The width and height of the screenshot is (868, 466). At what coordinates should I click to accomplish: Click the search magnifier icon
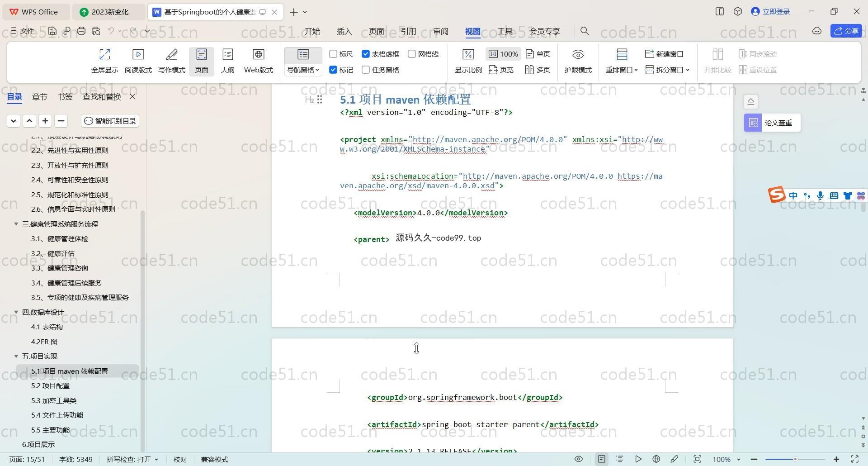click(585, 31)
